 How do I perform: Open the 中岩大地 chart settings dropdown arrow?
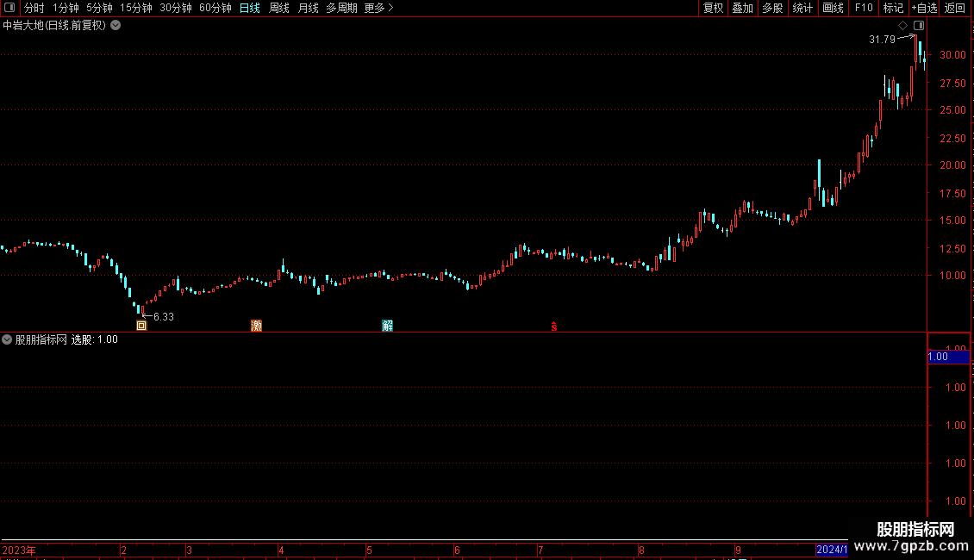116,26
